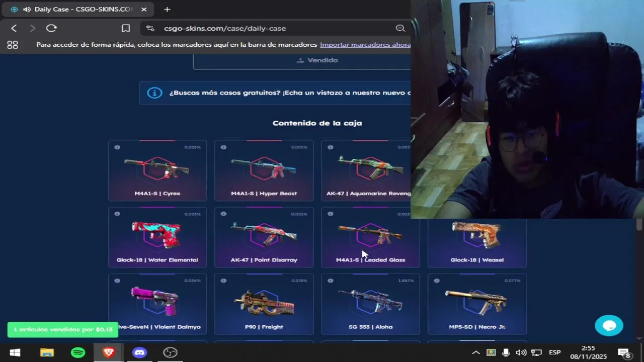Click info icon on M4A1-S | Cyrex card
The image size is (644, 362).
coord(117,147)
